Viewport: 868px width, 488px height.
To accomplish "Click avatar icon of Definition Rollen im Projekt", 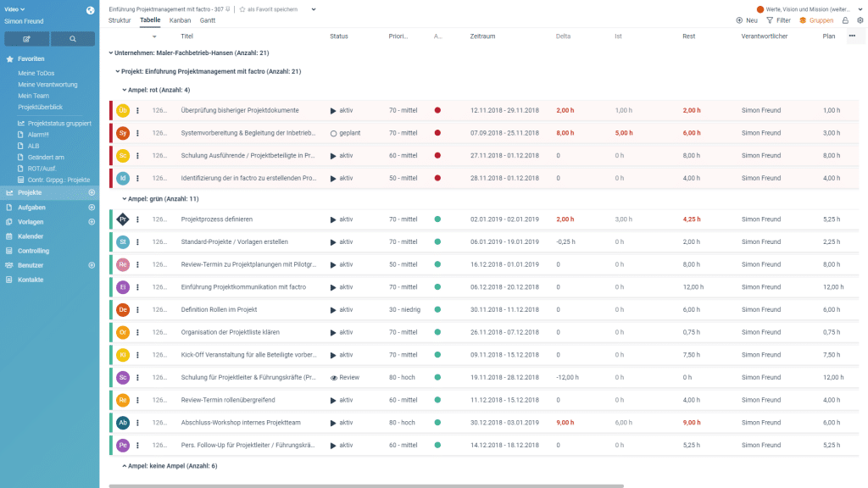I will [x=123, y=310].
